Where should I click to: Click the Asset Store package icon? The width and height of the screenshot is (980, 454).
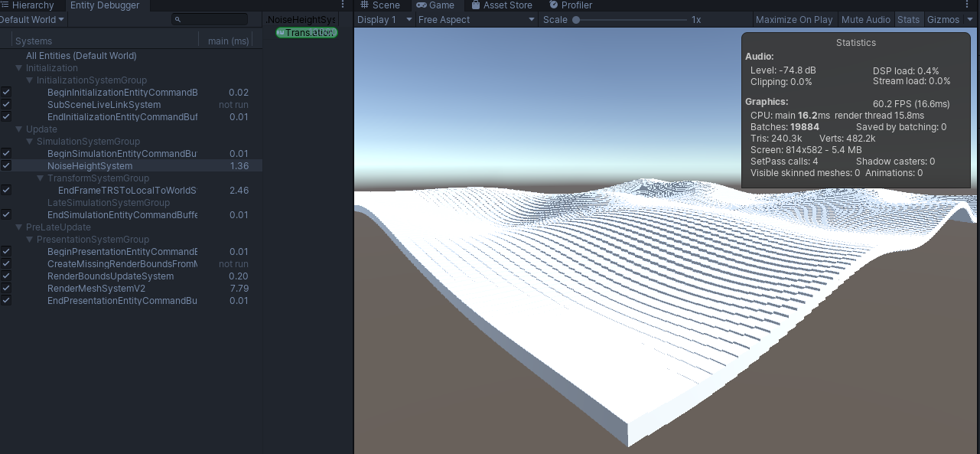pos(476,5)
